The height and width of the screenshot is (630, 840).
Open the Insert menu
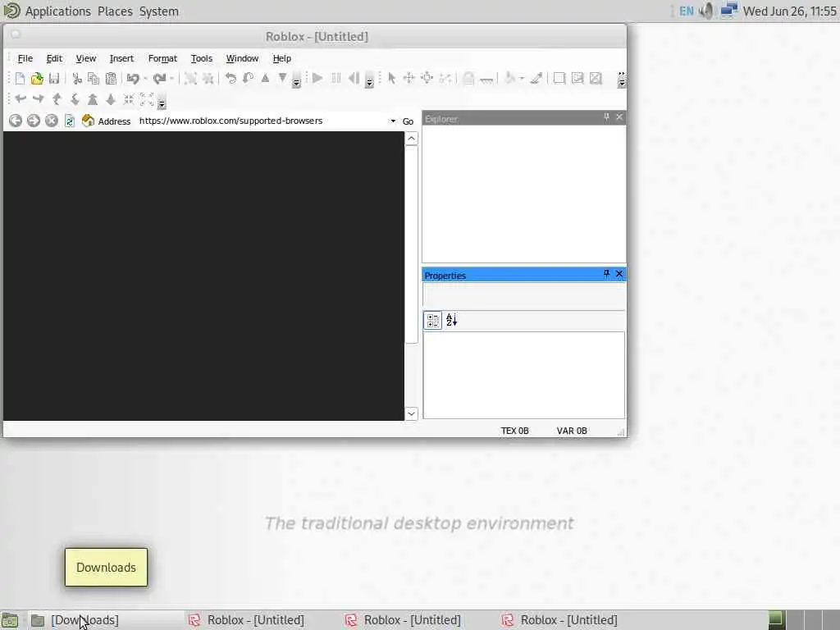[121, 58]
